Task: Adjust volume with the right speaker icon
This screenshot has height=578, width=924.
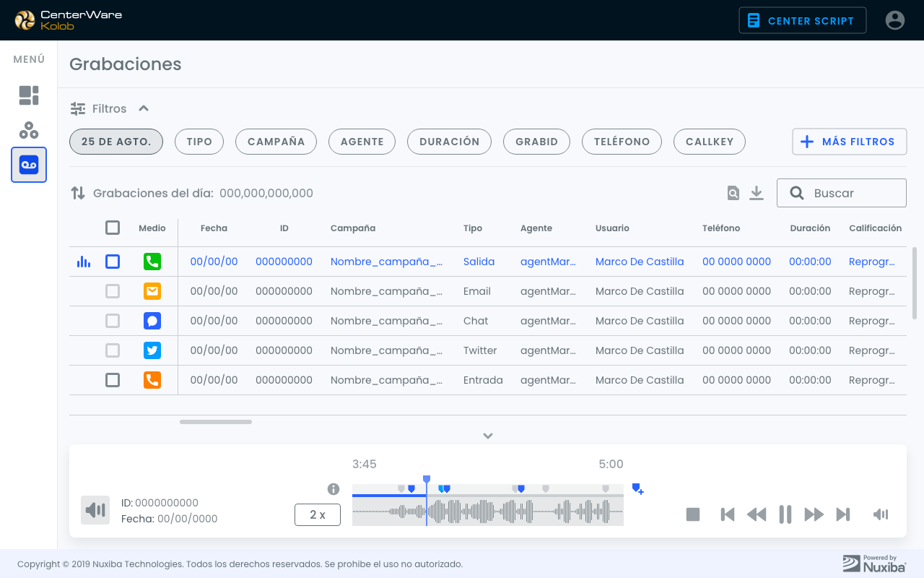Action: pyautogui.click(x=881, y=514)
